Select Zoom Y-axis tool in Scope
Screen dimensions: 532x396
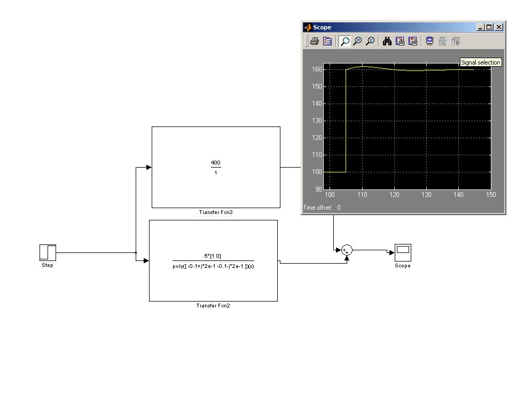coord(371,42)
